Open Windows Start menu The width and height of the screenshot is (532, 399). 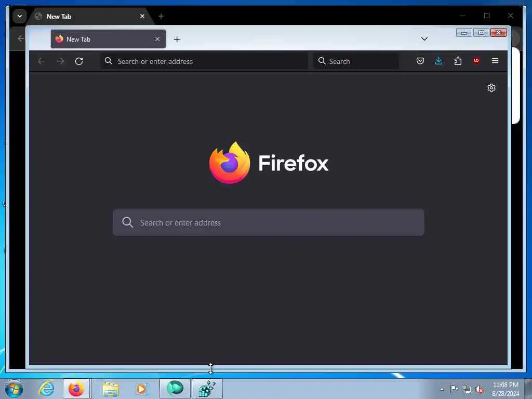[14, 389]
